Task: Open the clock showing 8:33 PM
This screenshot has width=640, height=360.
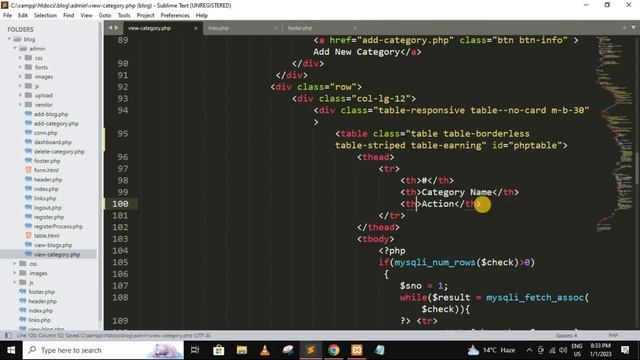Action: tap(600, 350)
